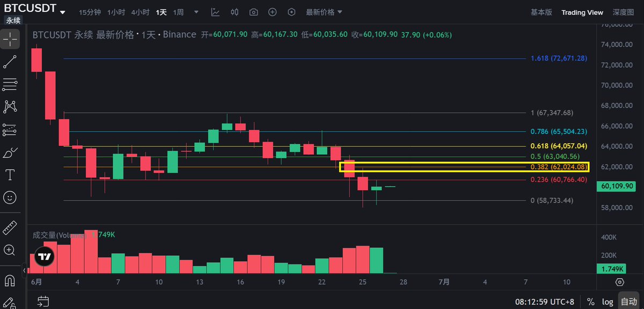Select the text annotation tool
644x309 pixels.
point(10,175)
